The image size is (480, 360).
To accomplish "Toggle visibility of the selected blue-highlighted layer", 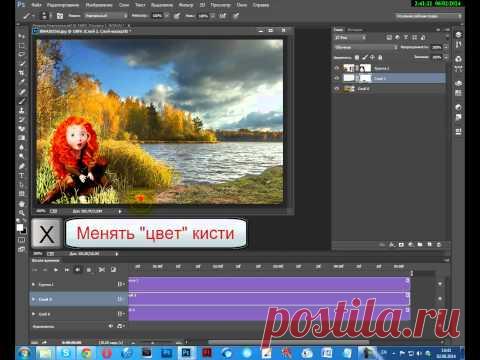I will point(337,78).
